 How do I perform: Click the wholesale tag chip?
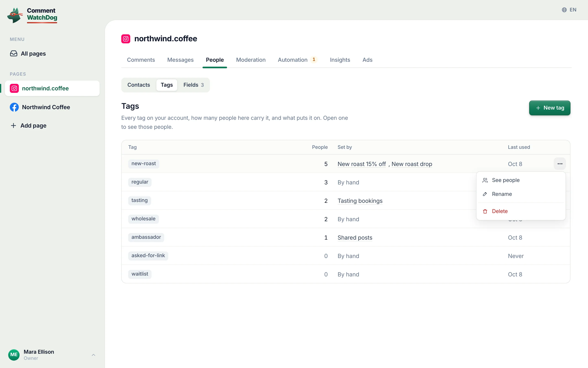point(143,219)
